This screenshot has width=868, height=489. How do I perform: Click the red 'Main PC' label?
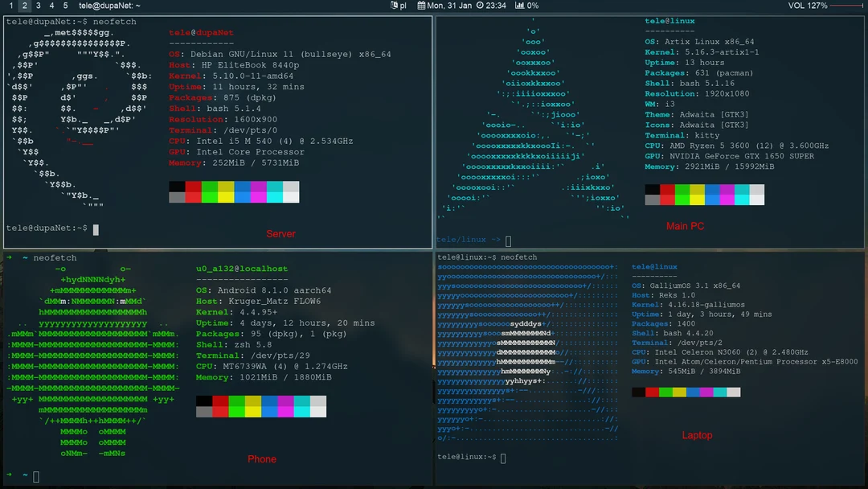tap(685, 226)
